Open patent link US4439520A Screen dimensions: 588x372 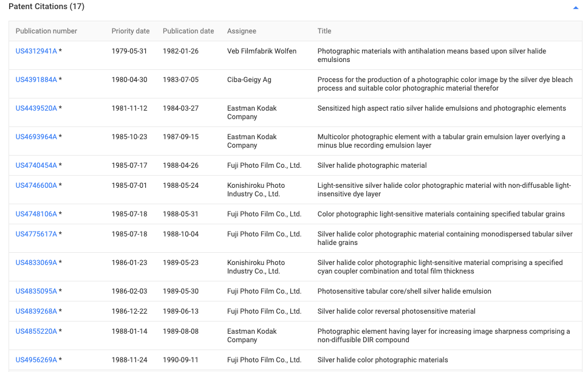(x=36, y=108)
